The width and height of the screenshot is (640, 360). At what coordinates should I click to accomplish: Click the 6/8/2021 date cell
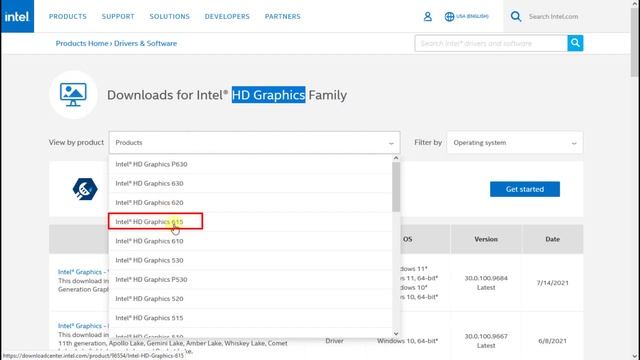(552, 340)
